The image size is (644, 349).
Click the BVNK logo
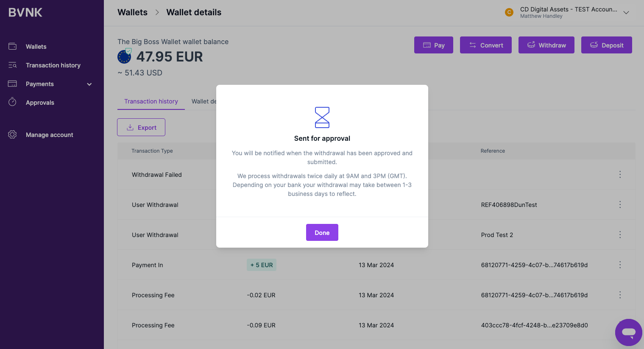click(x=25, y=13)
